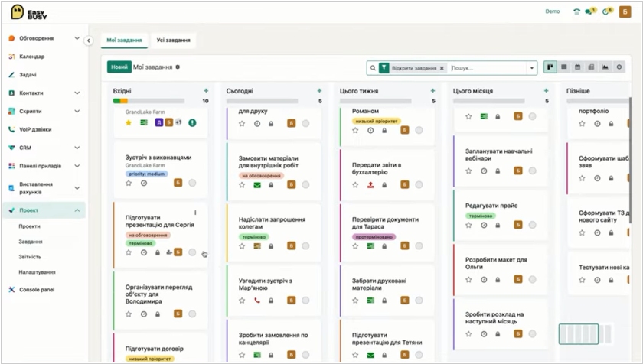
Task: Open the Demo company link
Action: pyautogui.click(x=552, y=11)
